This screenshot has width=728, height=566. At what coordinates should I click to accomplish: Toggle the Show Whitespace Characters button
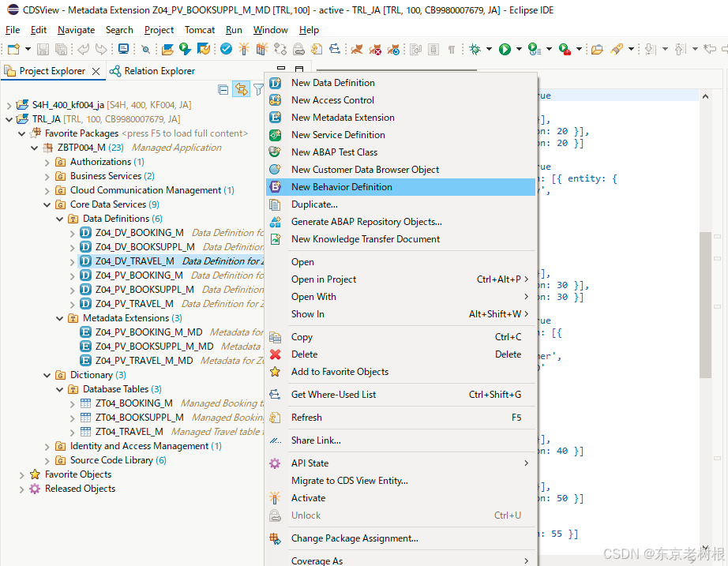(x=452, y=49)
